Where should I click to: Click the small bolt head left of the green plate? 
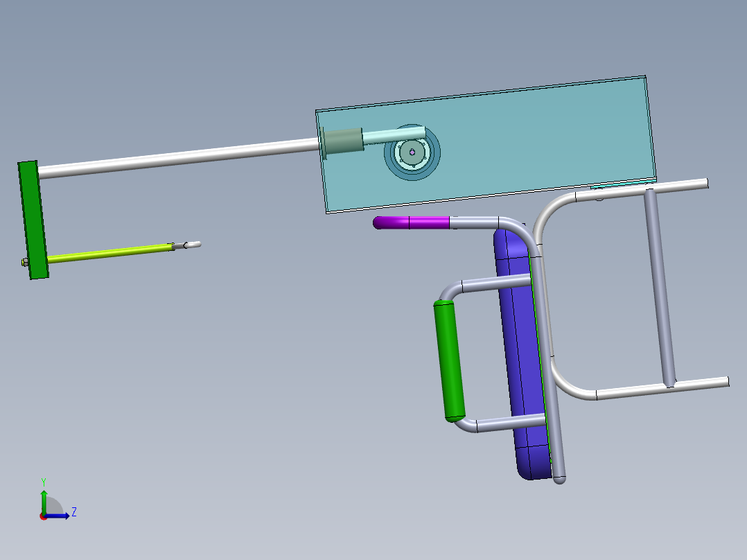click(25, 262)
